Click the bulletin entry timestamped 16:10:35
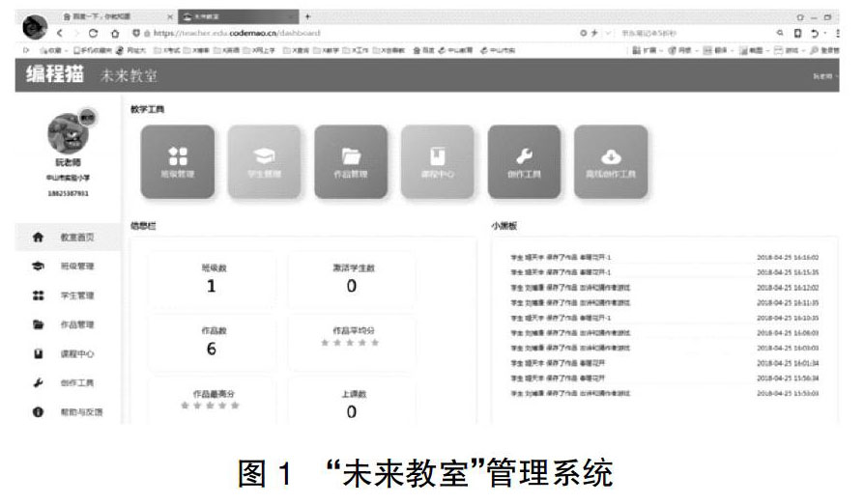Image resolution: width=864 pixels, height=504 pixels. 665,318
